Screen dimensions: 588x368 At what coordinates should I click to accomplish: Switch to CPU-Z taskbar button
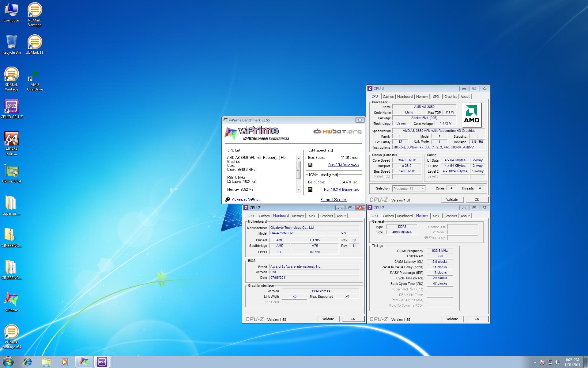102,362
